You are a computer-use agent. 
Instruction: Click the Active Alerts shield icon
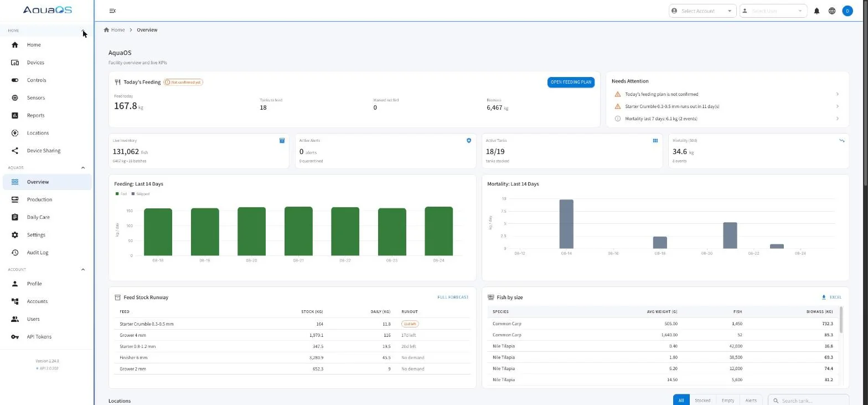click(x=469, y=141)
